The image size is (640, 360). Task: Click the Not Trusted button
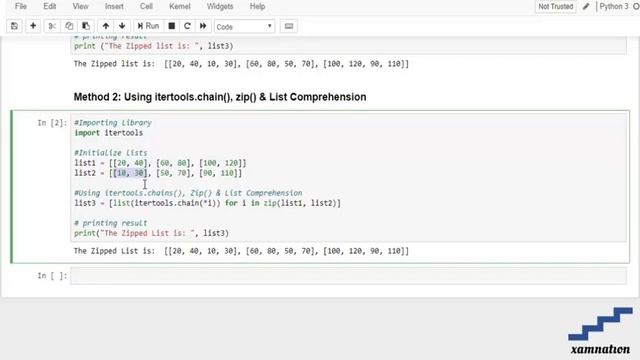[556, 7]
